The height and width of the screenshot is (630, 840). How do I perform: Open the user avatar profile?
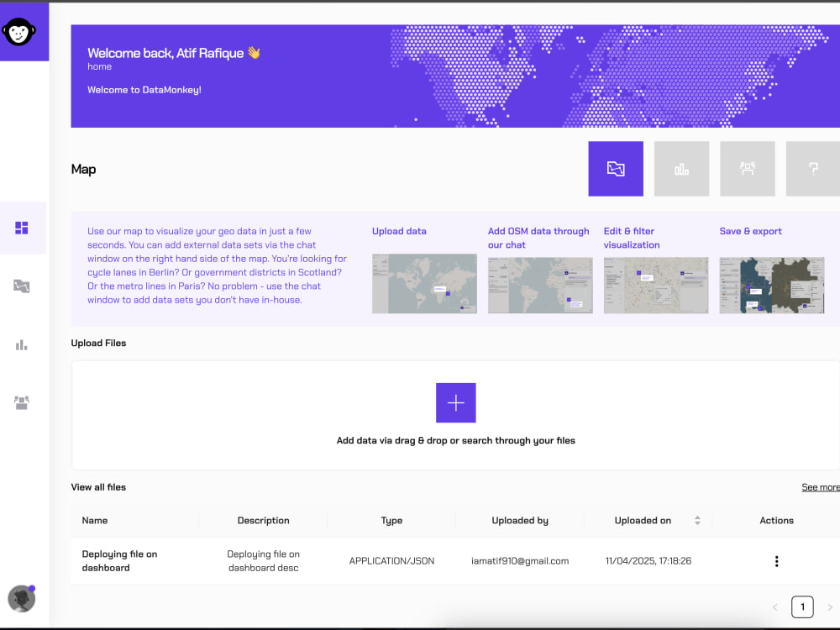tap(22, 598)
